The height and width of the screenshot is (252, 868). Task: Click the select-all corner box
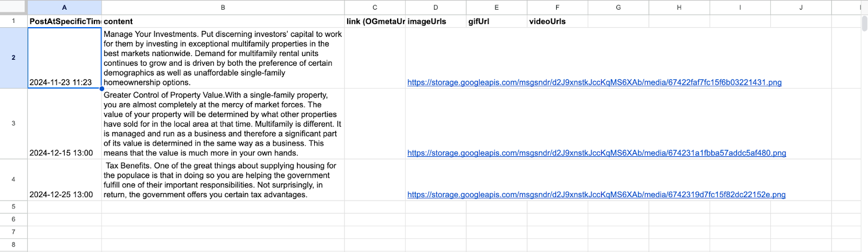coord(14,8)
